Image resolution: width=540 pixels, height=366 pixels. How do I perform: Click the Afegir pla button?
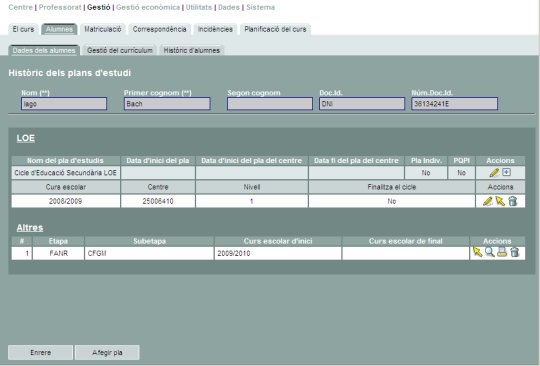click(x=107, y=353)
